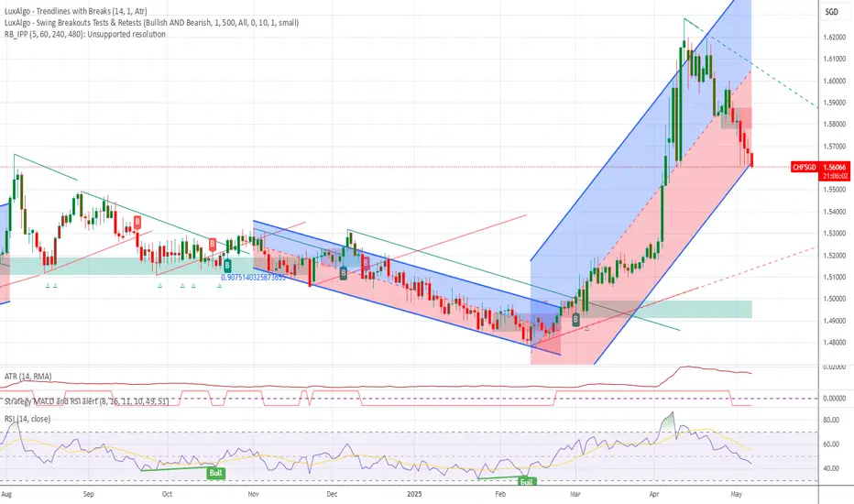Click the Bull divergence label near February

point(526,482)
